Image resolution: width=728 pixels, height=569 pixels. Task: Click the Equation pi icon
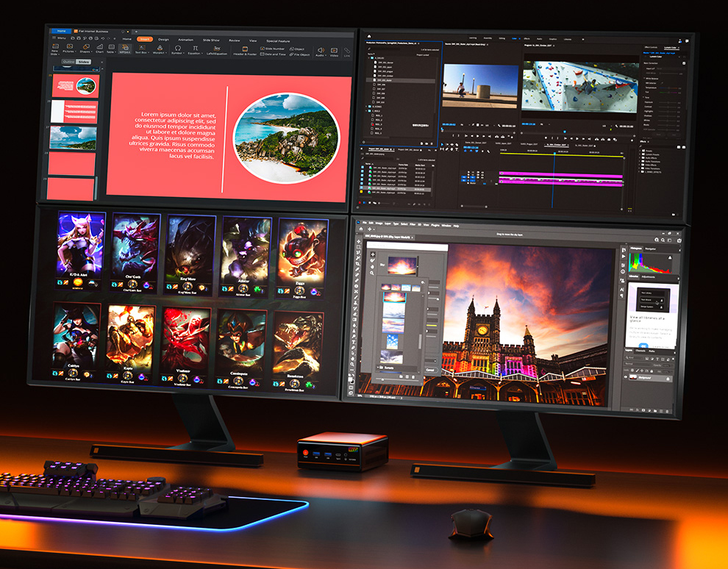tap(196, 47)
